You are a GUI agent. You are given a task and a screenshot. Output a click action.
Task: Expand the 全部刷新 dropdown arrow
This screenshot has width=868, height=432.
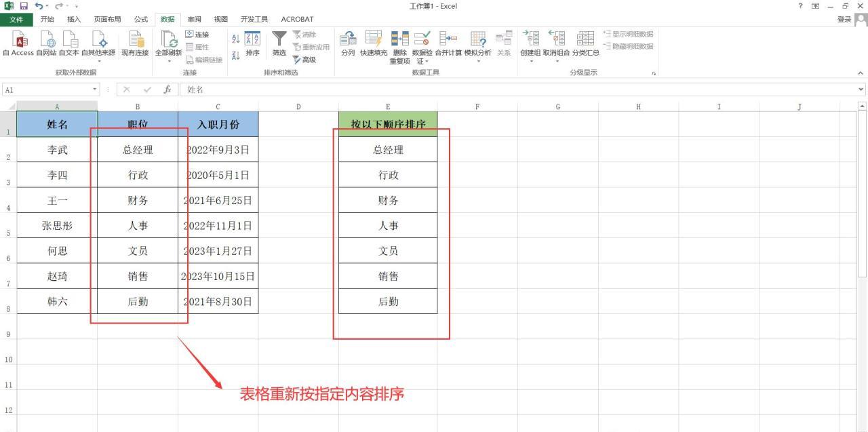click(x=169, y=61)
